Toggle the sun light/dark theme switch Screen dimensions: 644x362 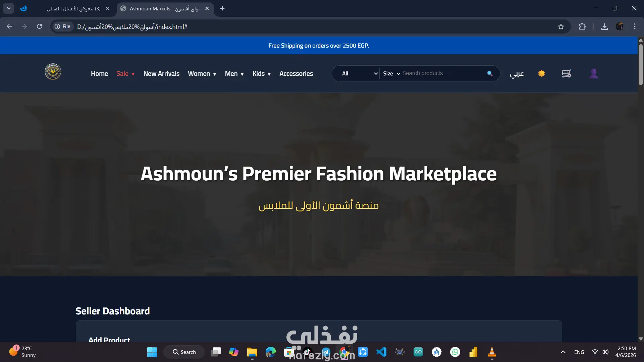(541, 73)
